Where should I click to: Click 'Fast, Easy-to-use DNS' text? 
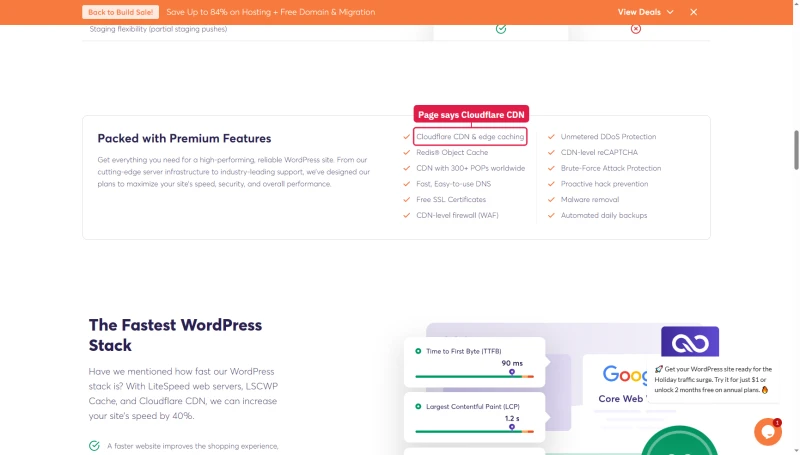pos(454,184)
